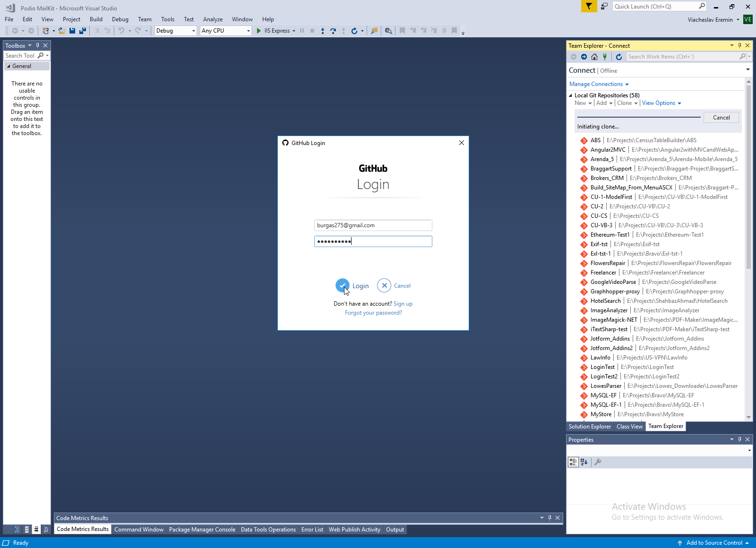The height and width of the screenshot is (548, 756).
Task: Click the feedback icon beside Quick Launch
Action: 604,6
